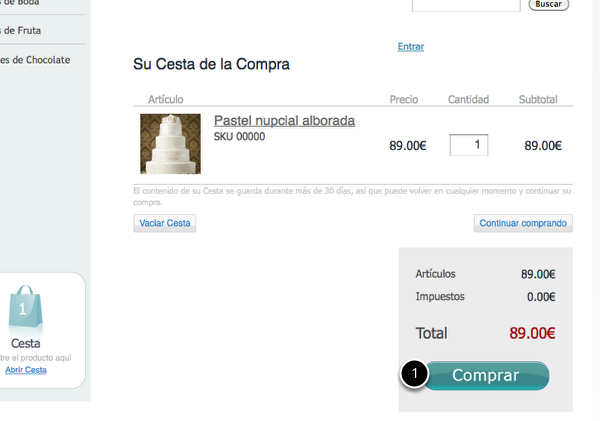Click the Abrir Cesta link
Viewport: 600px width, 421px height.
(x=26, y=370)
